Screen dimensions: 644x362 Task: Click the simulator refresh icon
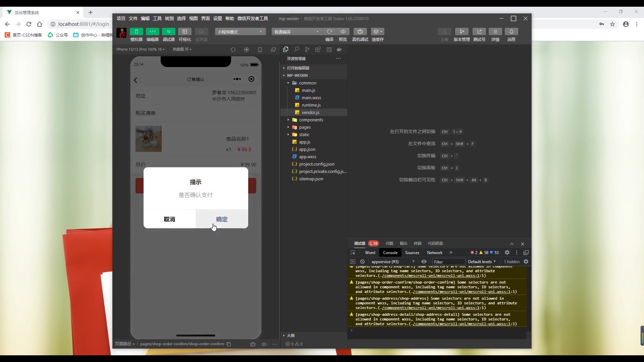[x=233, y=50]
